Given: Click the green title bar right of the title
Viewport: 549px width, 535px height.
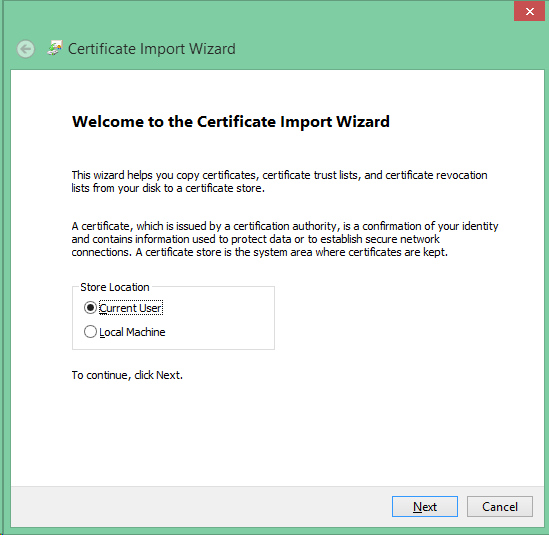Looking at the screenshot, I should (368, 49).
